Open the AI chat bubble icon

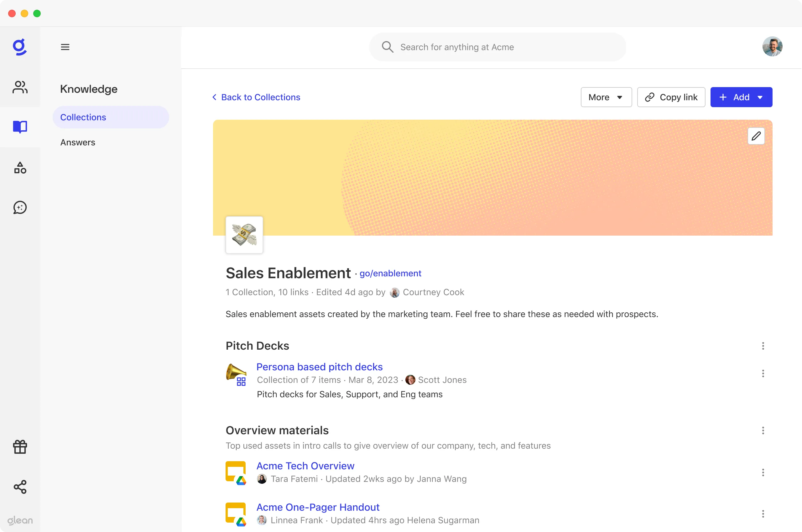tap(20, 208)
